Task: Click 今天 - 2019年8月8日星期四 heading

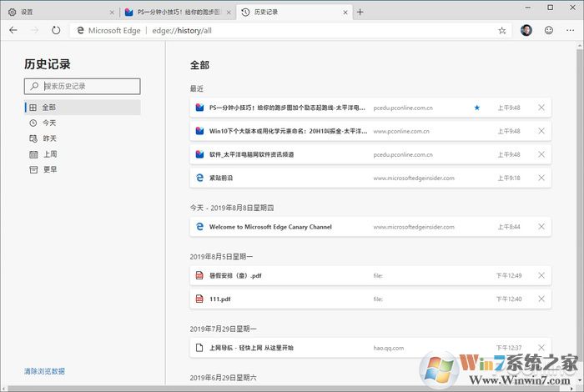Action: click(x=232, y=208)
